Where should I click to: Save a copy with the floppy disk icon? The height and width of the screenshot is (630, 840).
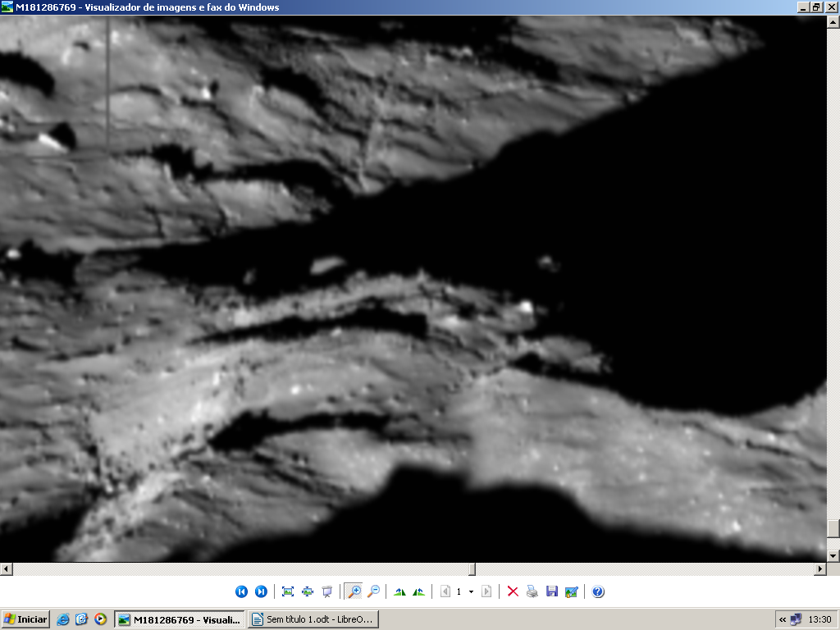pyautogui.click(x=552, y=591)
